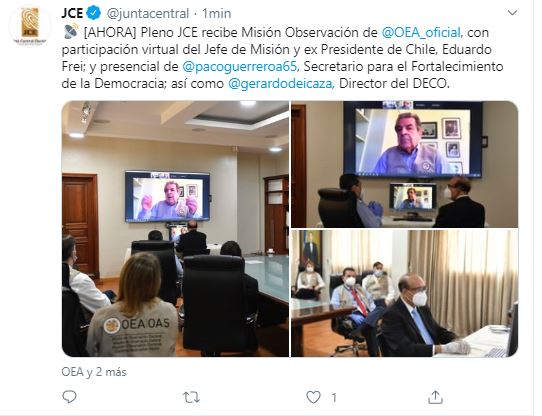
Task: Open photo of masked men at table
Action: tap(404, 293)
